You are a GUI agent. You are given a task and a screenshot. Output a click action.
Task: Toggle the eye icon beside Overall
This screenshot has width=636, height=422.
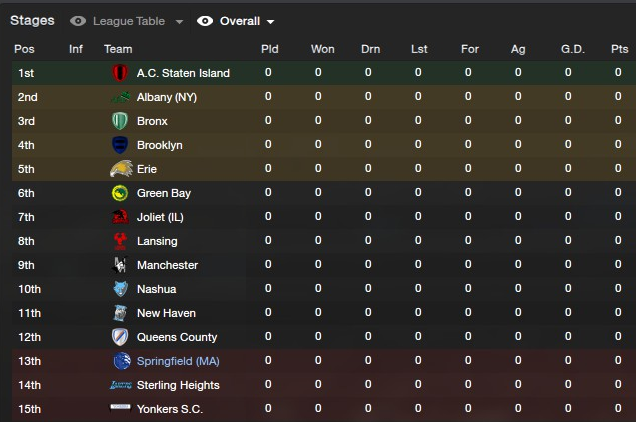205,21
